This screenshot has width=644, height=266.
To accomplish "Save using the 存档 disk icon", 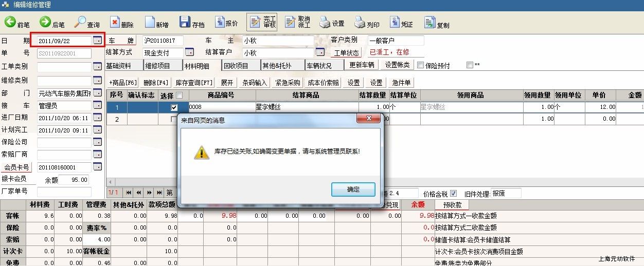I will (185, 22).
